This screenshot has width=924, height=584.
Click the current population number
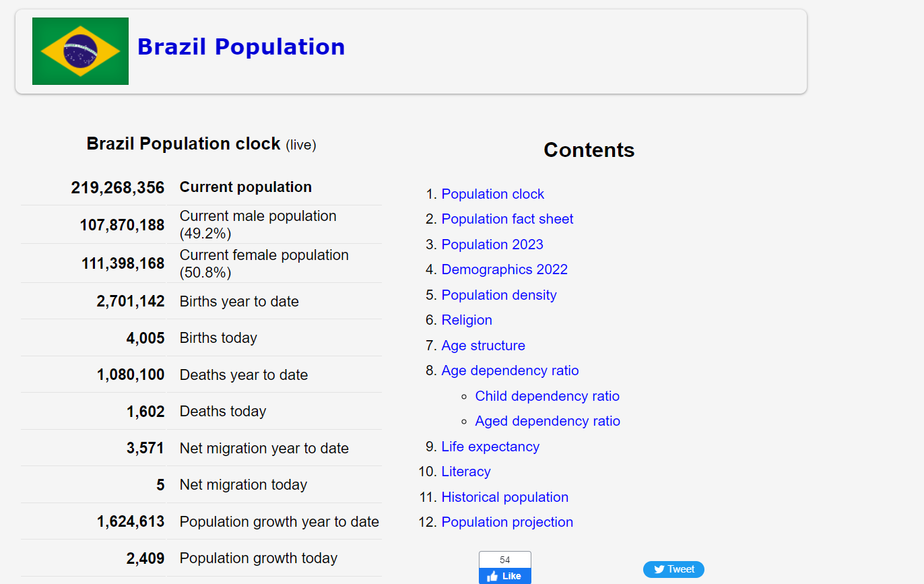117,187
